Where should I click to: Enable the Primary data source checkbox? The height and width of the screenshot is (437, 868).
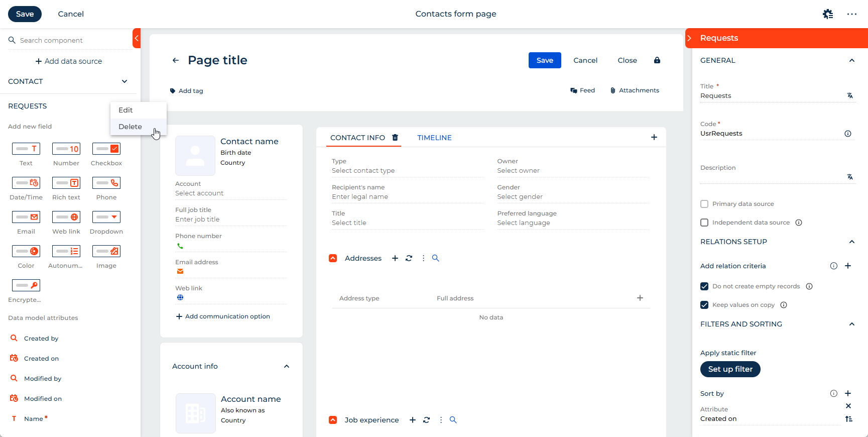coord(704,204)
